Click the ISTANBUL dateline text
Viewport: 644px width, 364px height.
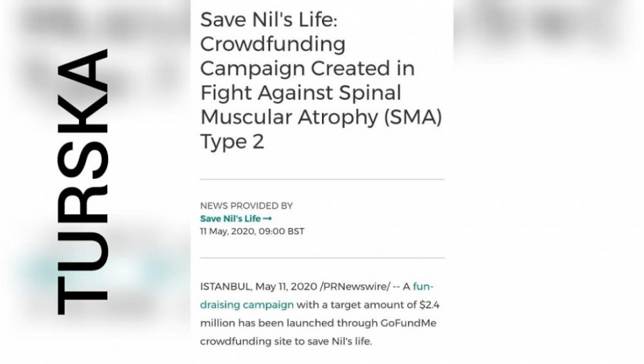225,286
